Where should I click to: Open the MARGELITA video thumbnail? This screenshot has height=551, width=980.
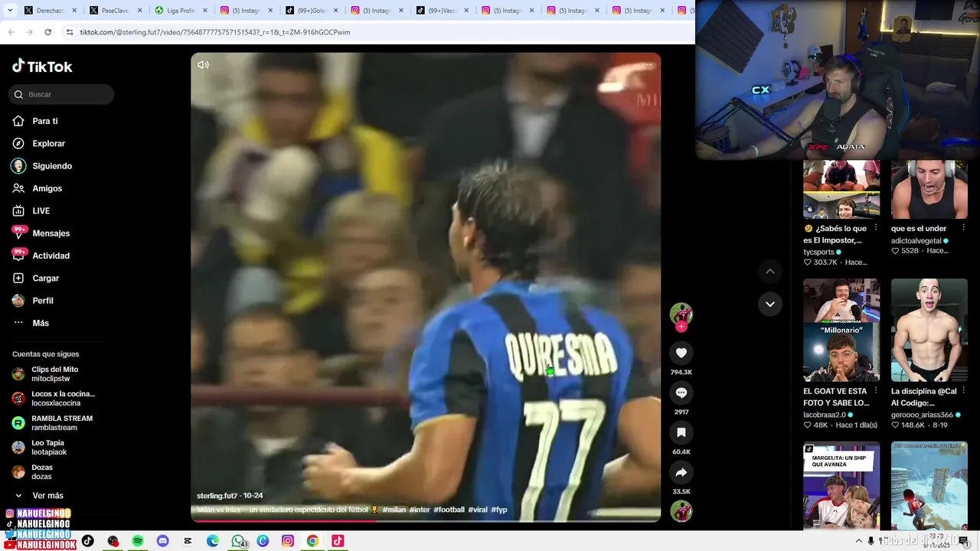pyautogui.click(x=841, y=485)
